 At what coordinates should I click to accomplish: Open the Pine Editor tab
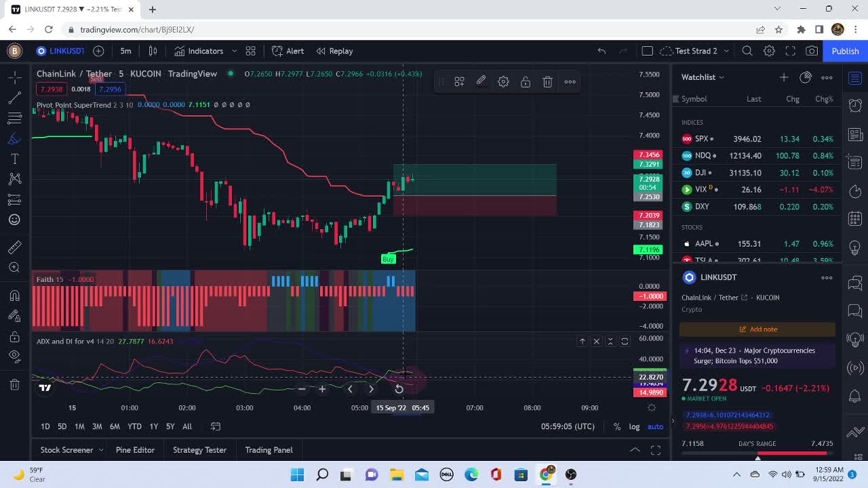tap(135, 450)
